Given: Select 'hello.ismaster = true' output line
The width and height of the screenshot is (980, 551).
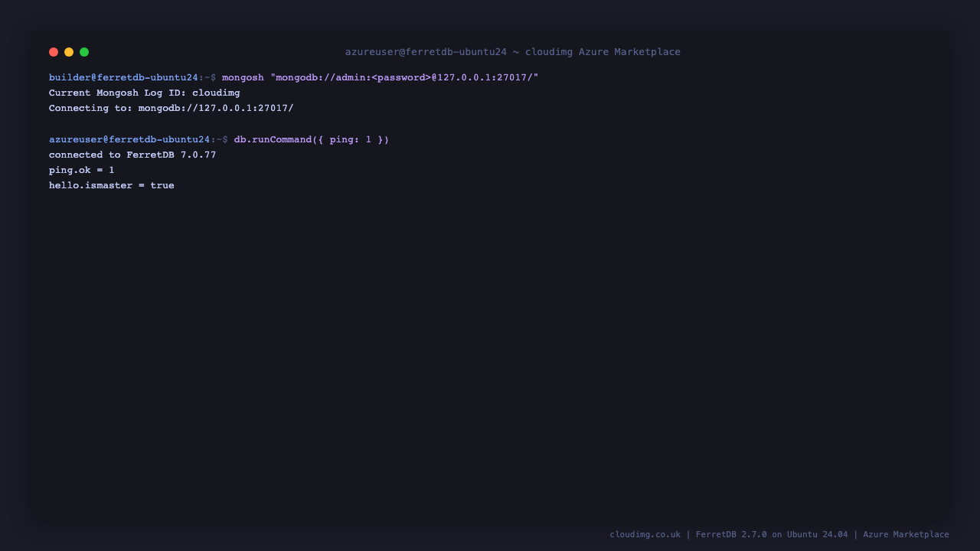Looking at the screenshot, I should click(112, 185).
